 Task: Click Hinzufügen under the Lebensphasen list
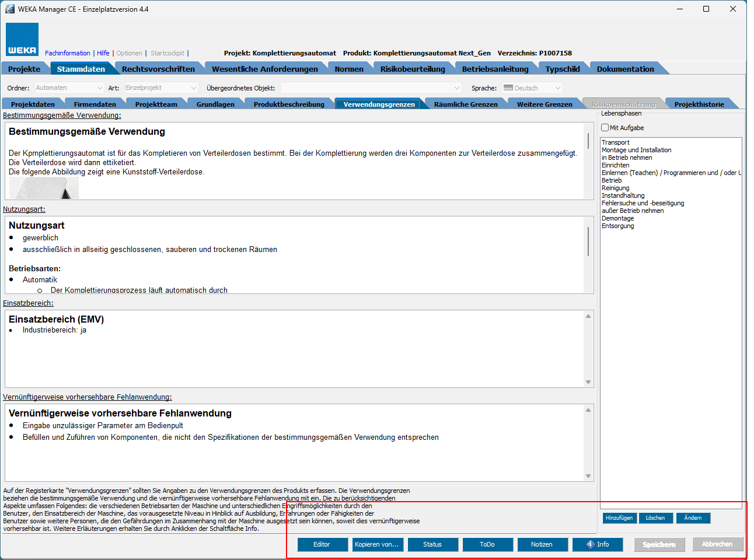pyautogui.click(x=619, y=518)
